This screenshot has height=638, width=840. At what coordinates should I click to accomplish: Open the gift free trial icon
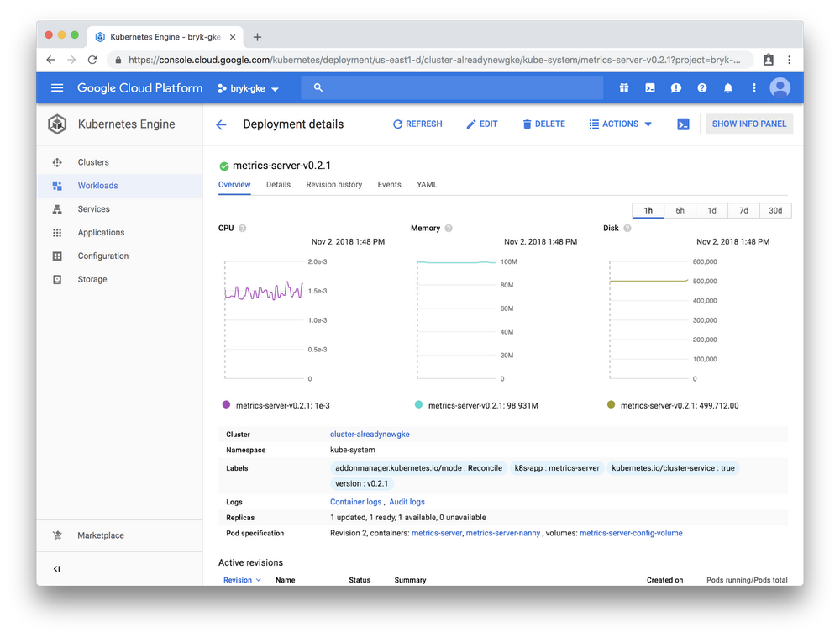(x=624, y=88)
